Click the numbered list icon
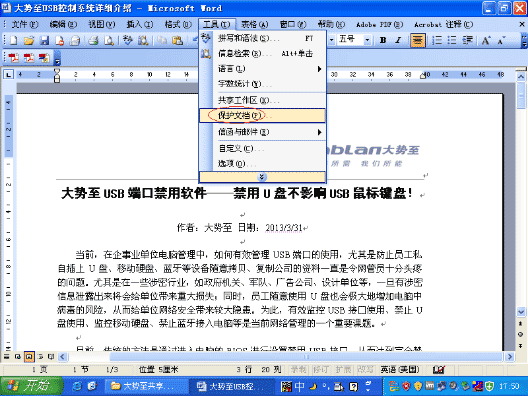 coord(437,40)
